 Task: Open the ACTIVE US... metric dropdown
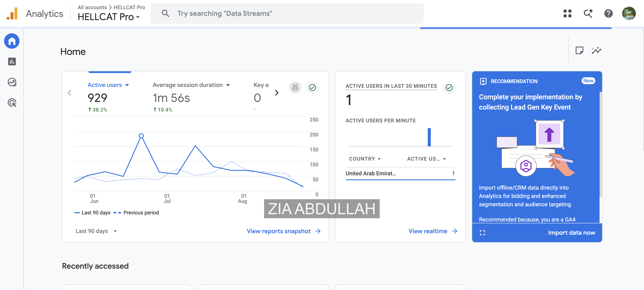point(426,159)
